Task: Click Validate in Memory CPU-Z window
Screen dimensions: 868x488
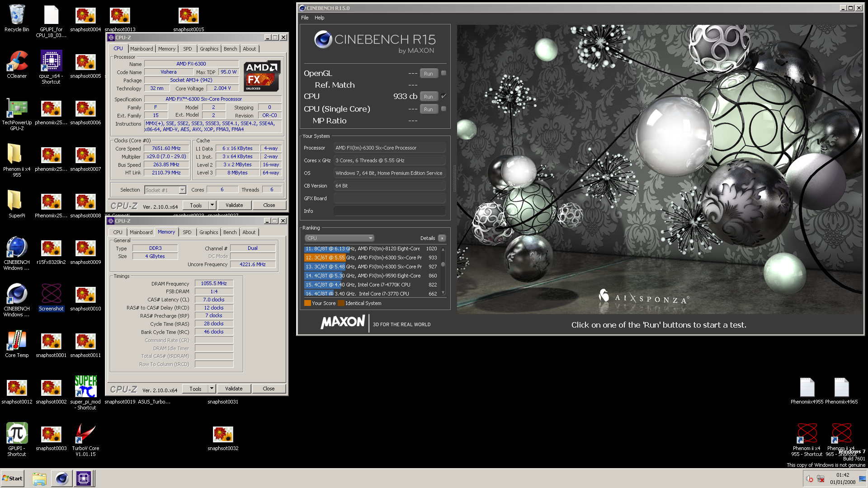Action: (x=234, y=389)
